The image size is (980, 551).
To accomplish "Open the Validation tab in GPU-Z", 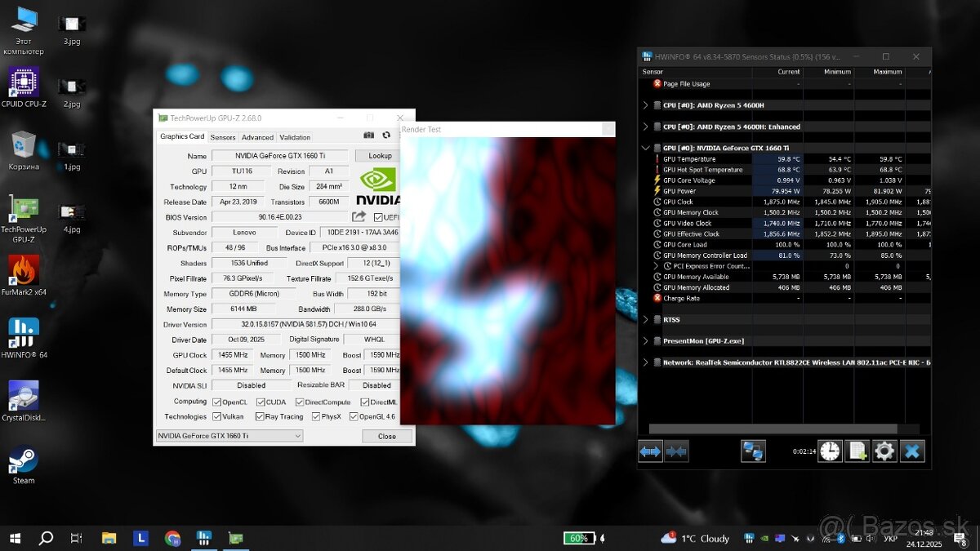I will click(x=295, y=136).
